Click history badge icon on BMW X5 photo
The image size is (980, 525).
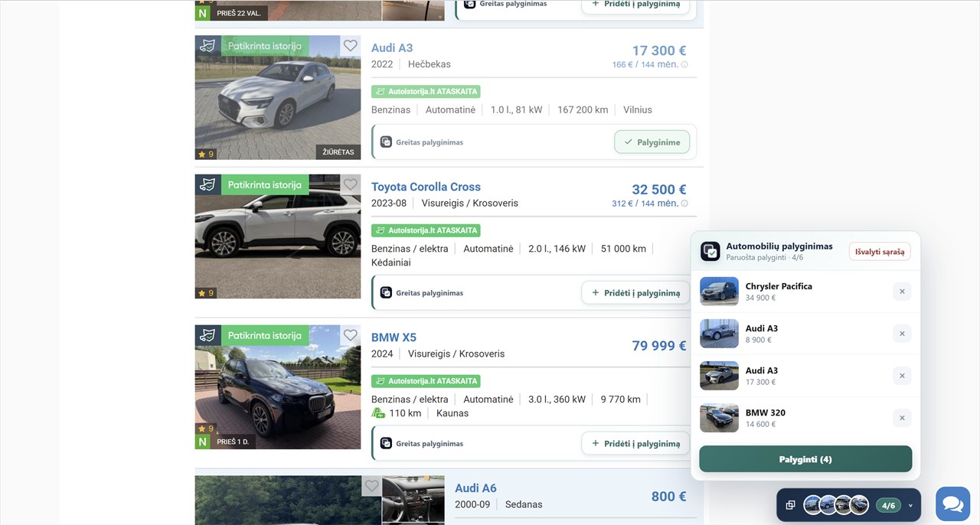point(207,335)
